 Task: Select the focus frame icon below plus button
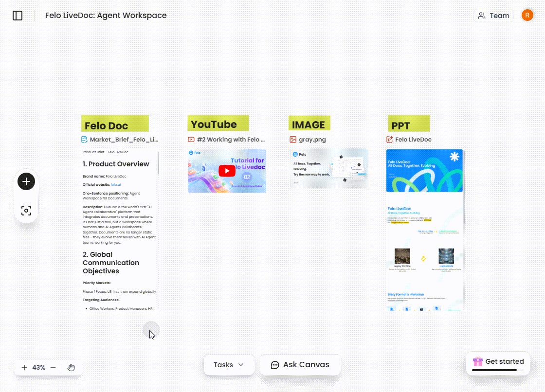[x=26, y=211]
